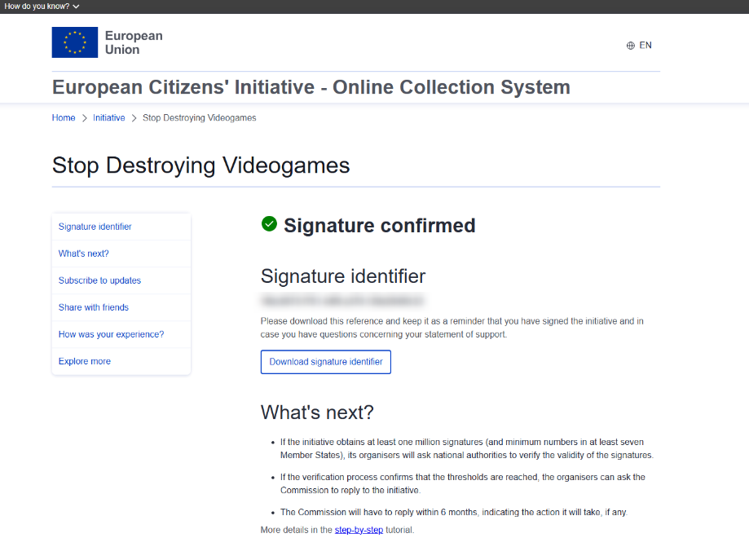Viewport: 749px width, 560px height.
Task: Click the 'Stop Destroying Videogames' page title
Action: pyautogui.click(x=200, y=165)
